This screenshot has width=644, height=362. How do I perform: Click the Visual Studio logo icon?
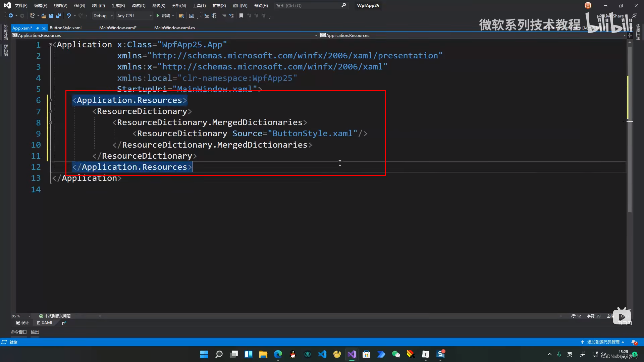[x=7, y=5]
